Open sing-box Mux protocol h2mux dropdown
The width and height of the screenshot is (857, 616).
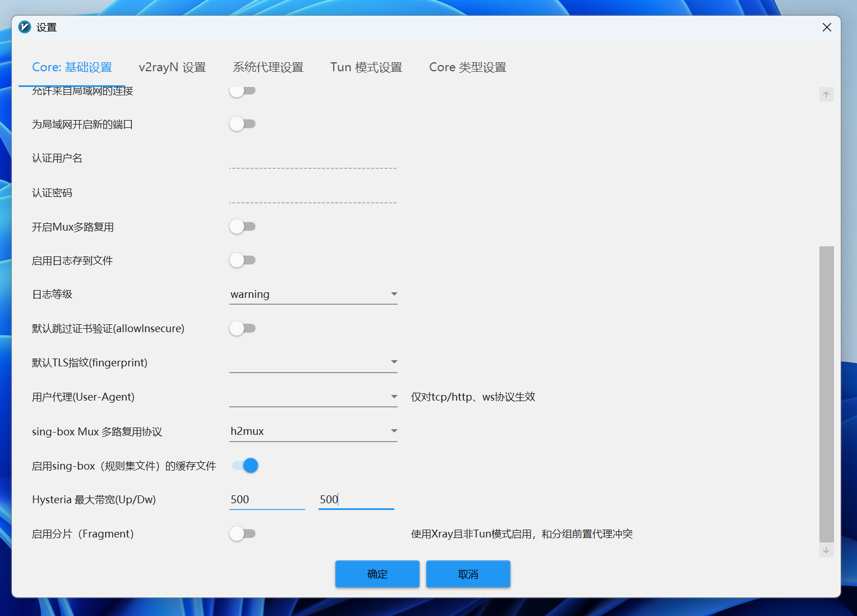coord(313,431)
